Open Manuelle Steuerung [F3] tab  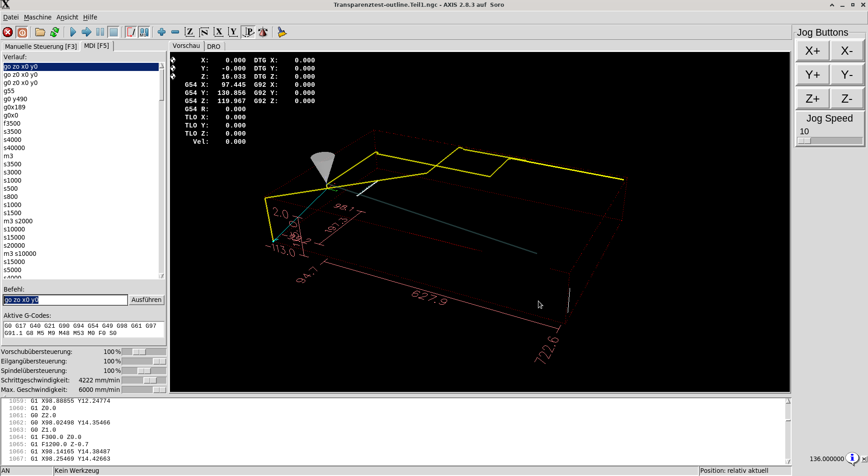click(x=41, y=47)
